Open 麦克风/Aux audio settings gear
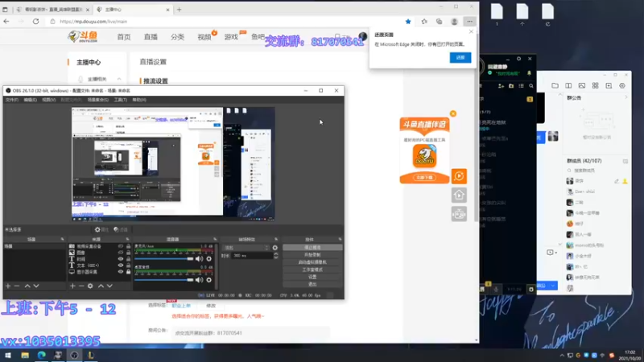Image resolution: width=644 pixels, height=362 pixels. 209,259
